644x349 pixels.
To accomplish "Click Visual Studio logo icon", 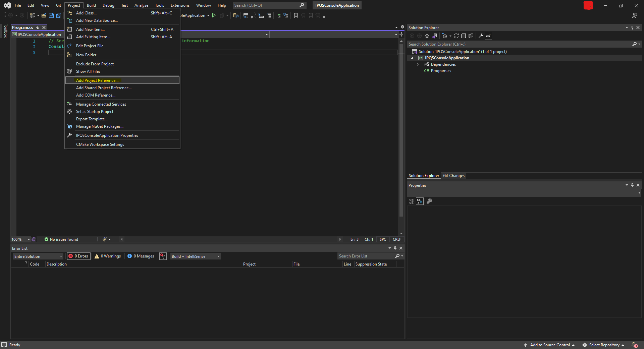I will [7, 5].
